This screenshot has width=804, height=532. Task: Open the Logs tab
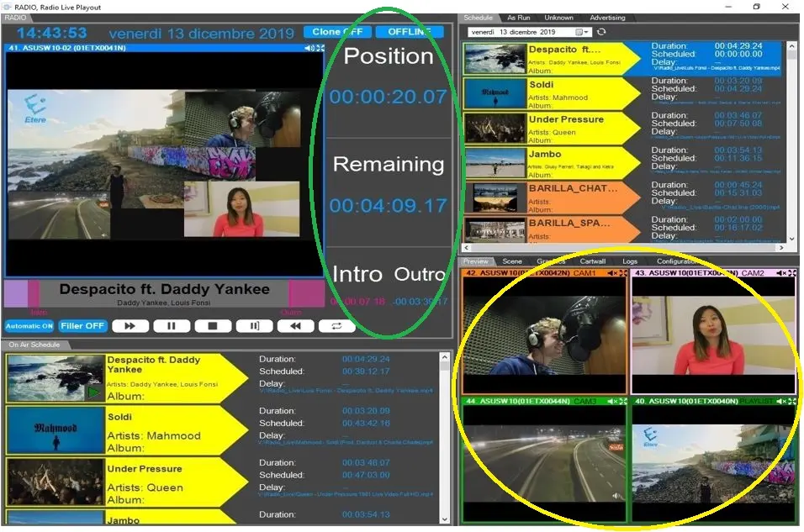(x=630, y=261)
